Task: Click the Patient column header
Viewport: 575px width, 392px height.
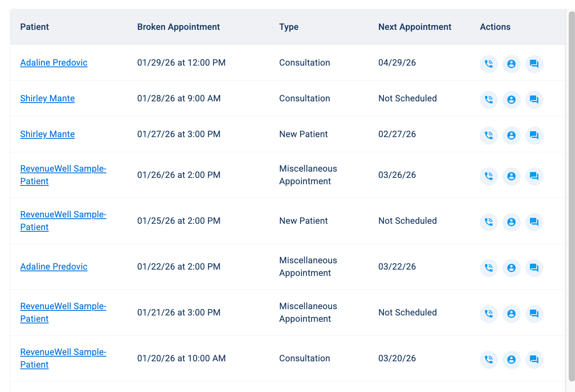Action: pyautogui.click(x=35, y=27)
